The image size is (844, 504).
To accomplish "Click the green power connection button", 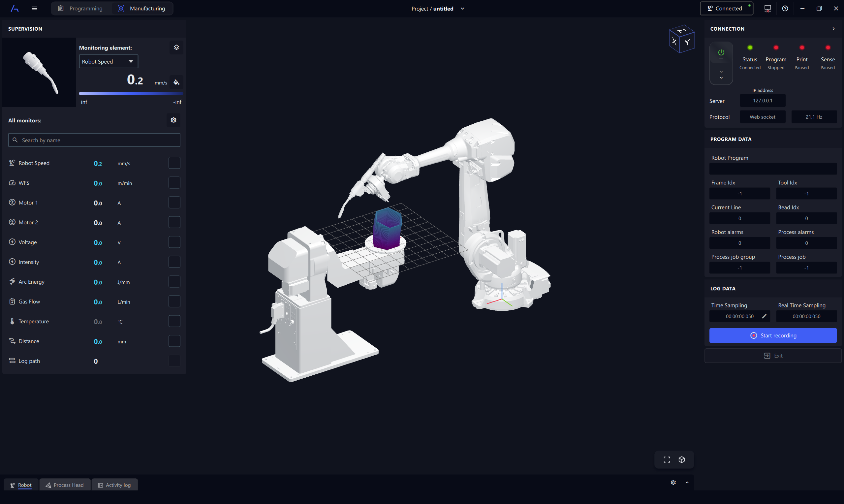I will (721, 53).
